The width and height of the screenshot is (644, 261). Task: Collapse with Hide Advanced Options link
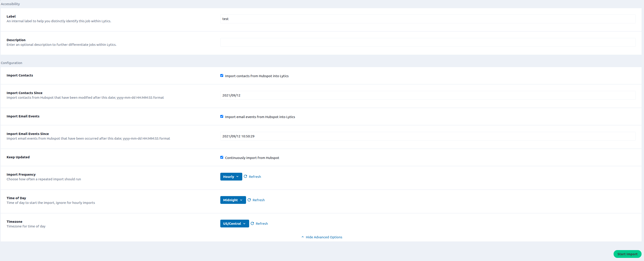322,237
